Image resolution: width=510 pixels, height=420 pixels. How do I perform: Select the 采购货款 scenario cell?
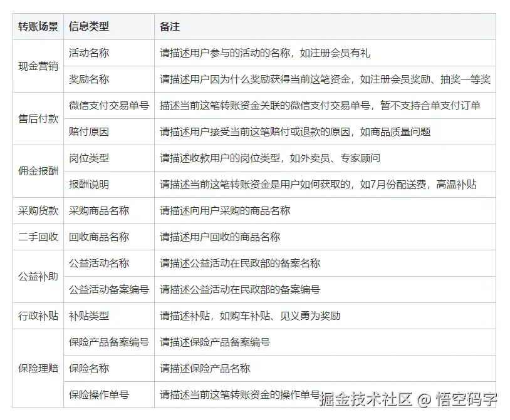pos(38,211)
